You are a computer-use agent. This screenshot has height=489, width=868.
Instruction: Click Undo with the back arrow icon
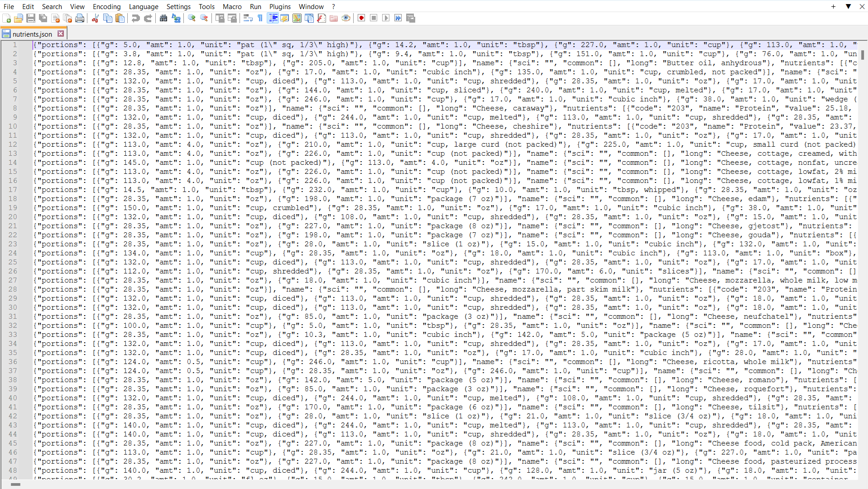[136, 18]
